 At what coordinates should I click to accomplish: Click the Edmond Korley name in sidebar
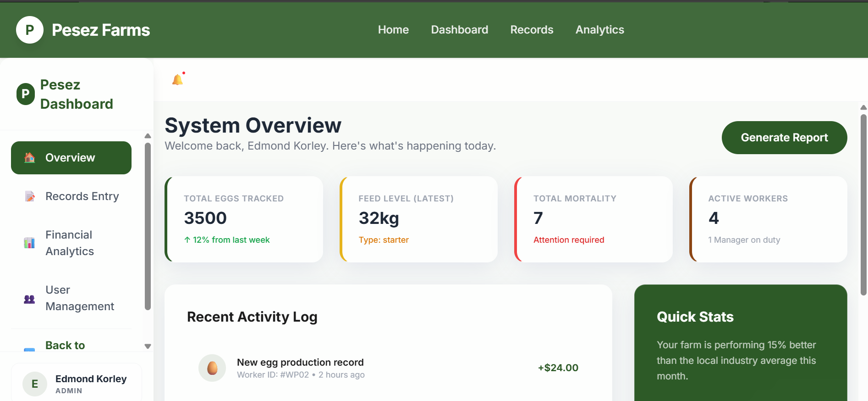91,379
